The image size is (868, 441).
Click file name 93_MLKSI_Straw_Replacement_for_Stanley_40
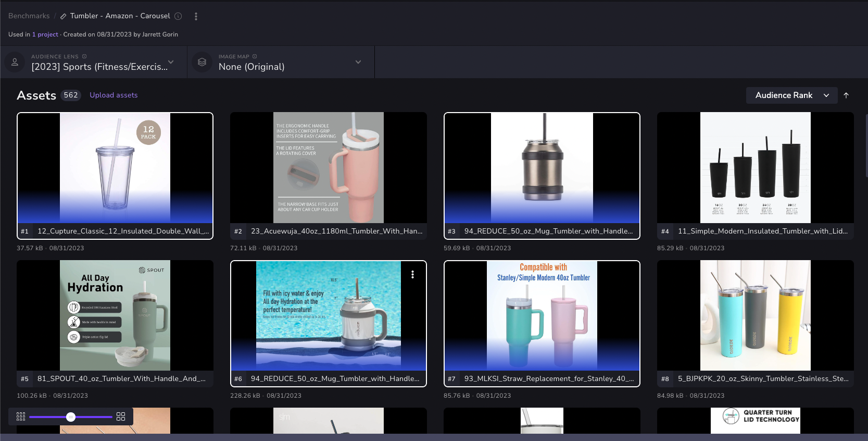tap(549, 379)
